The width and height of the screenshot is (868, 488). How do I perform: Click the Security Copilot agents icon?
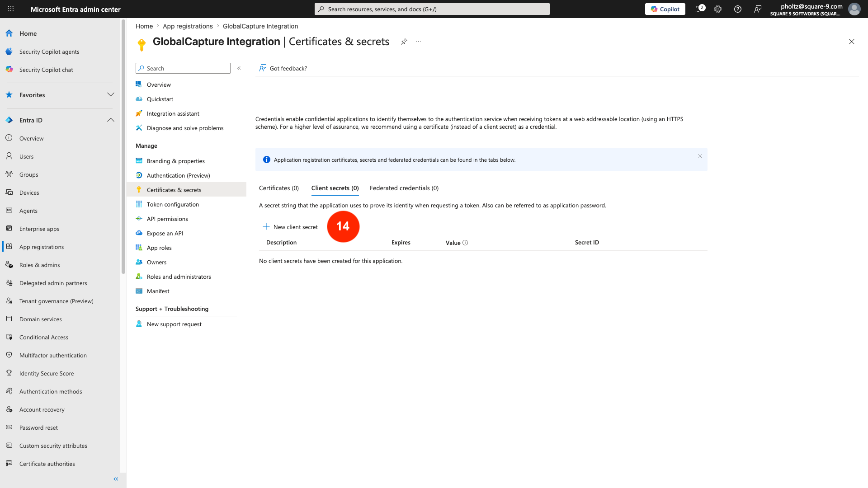[x=9, y=52]
